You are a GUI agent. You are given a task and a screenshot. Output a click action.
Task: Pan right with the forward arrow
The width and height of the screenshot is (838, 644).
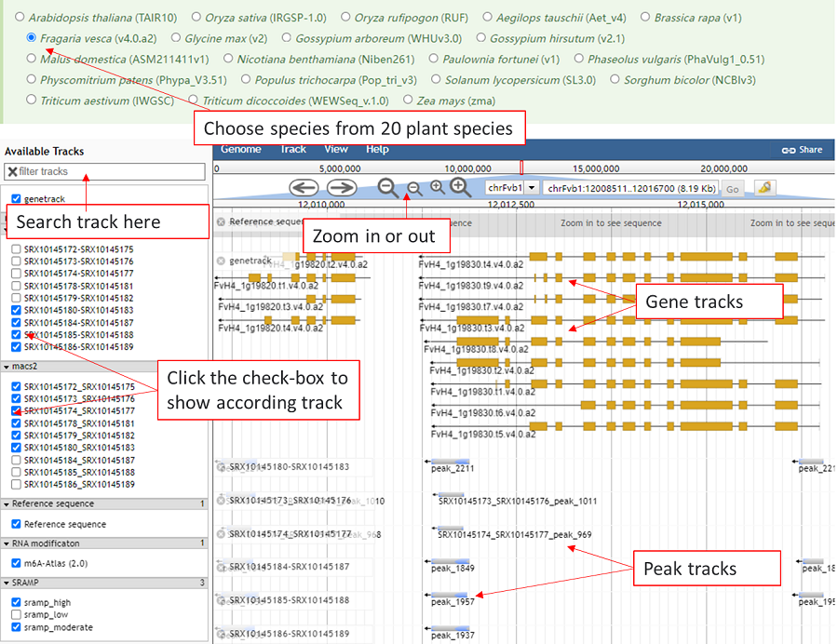click(342, 187)
